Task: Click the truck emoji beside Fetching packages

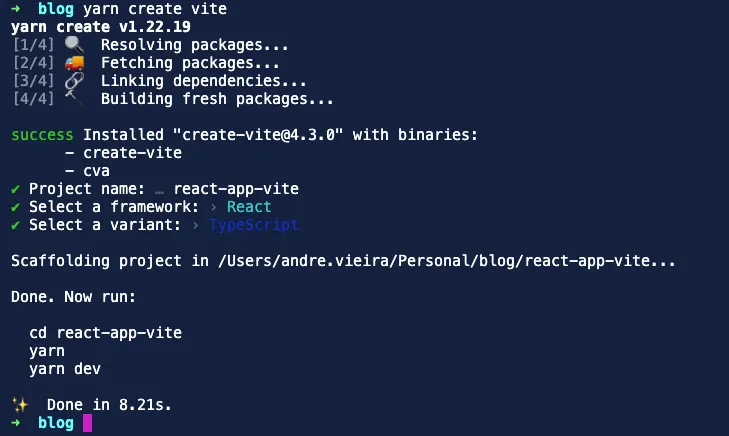Action: 74,63
